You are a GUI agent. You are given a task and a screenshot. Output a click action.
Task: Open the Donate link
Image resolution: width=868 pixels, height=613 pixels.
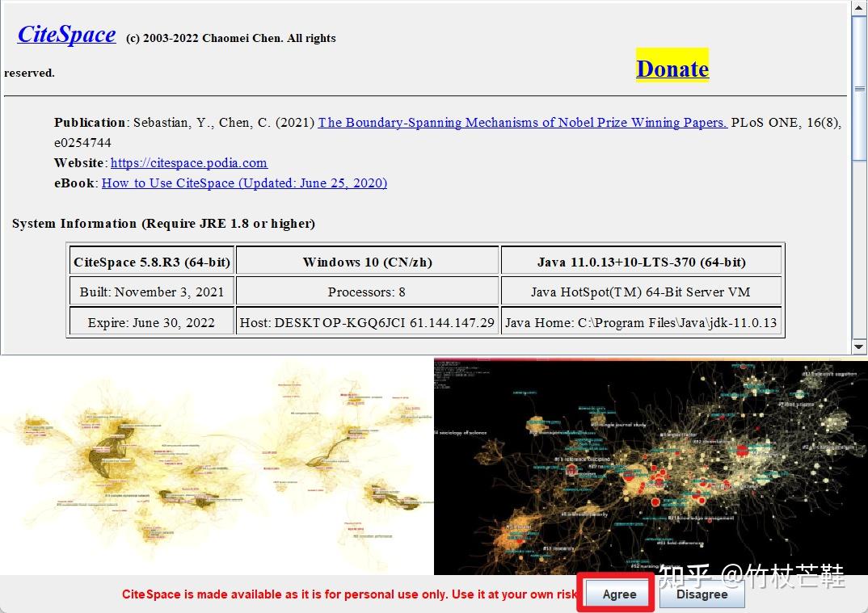pos(672,69)
